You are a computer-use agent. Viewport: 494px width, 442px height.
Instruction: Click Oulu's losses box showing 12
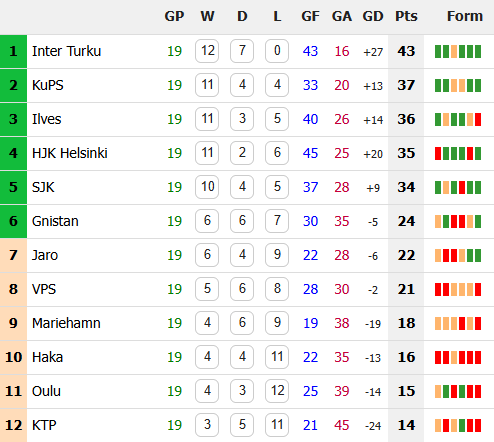pos(277,391)
